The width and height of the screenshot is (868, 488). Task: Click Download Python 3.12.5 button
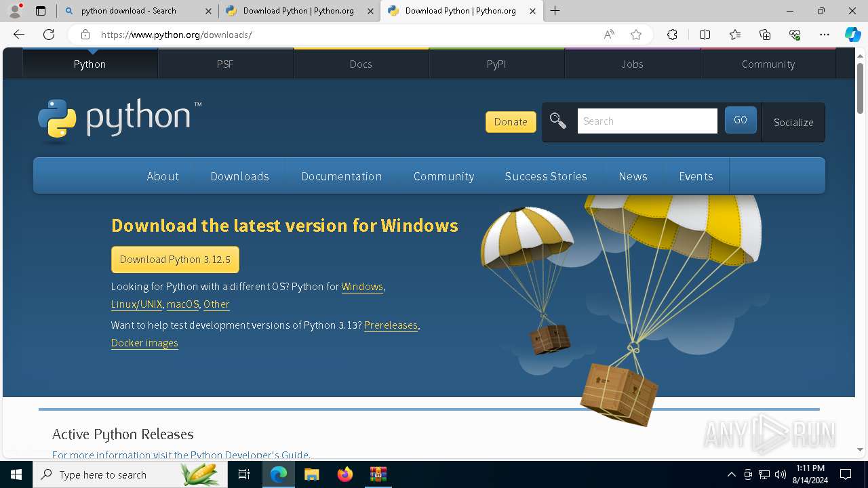pyautogui.click(x=175, y=260)
